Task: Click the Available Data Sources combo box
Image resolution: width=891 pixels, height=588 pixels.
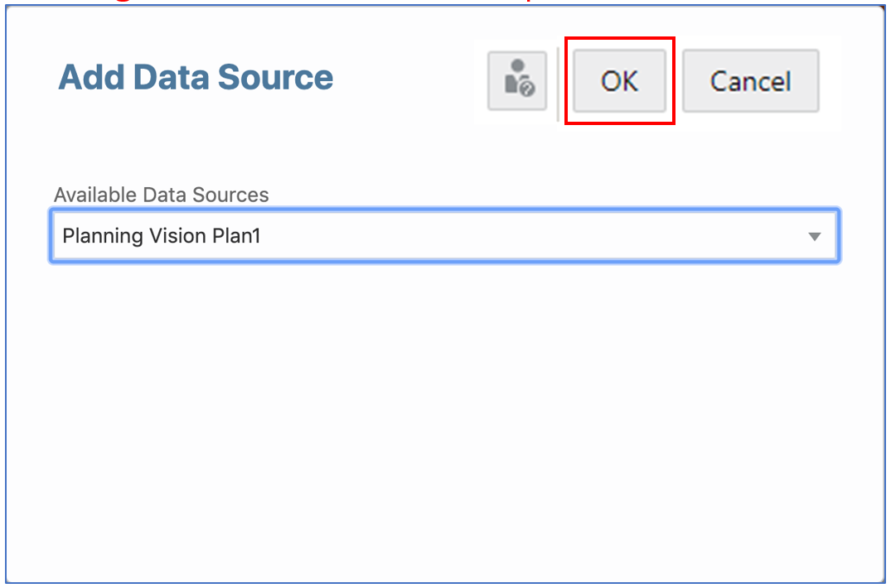Action: point(414,236)
